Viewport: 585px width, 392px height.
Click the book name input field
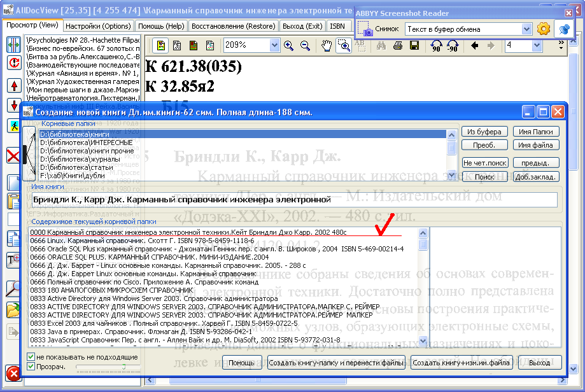295,200
